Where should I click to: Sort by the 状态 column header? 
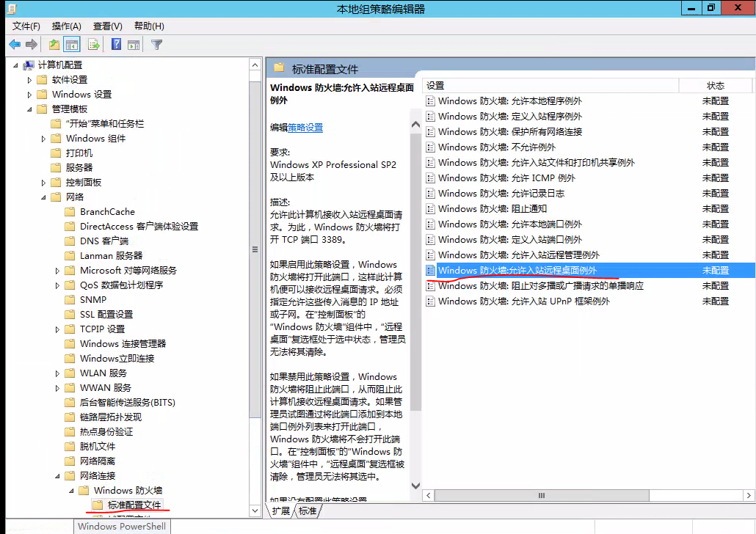(715, 86)
